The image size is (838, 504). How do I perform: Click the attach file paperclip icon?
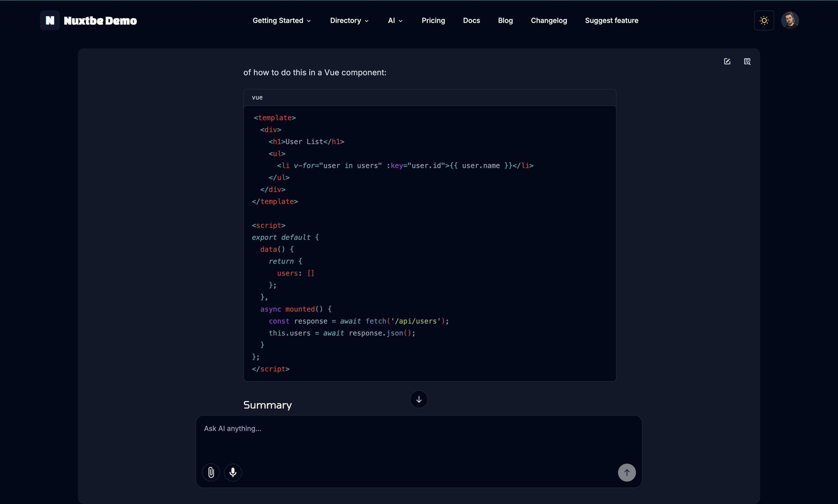(x=211, y=472)
